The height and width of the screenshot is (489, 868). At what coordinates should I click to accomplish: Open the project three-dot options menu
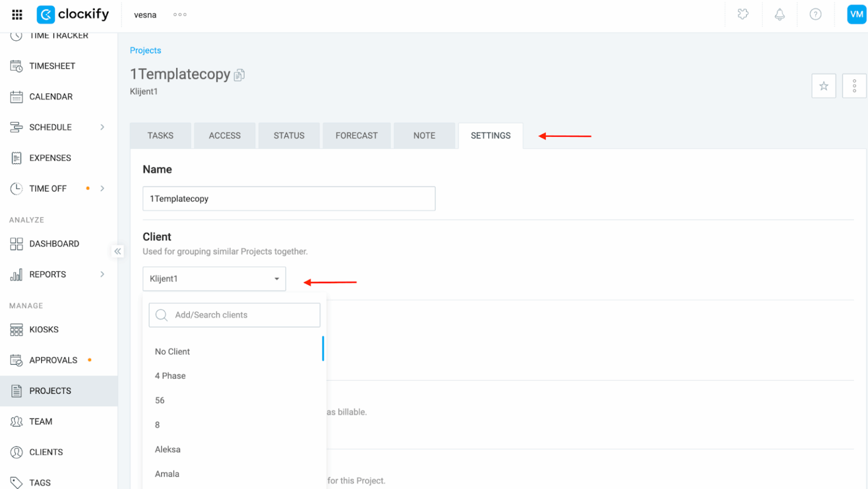[855, 85]
